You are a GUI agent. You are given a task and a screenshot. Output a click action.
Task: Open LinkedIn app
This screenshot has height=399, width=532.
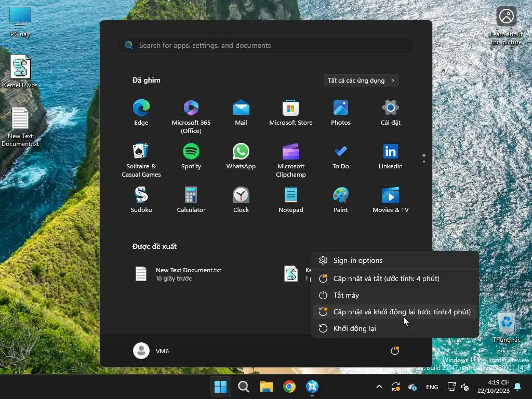coord(391,156)
